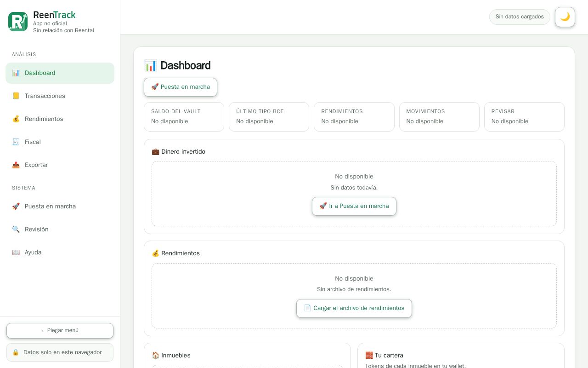Click the Exportar outbox icon
588x368 pixels.
click(16, 165)
